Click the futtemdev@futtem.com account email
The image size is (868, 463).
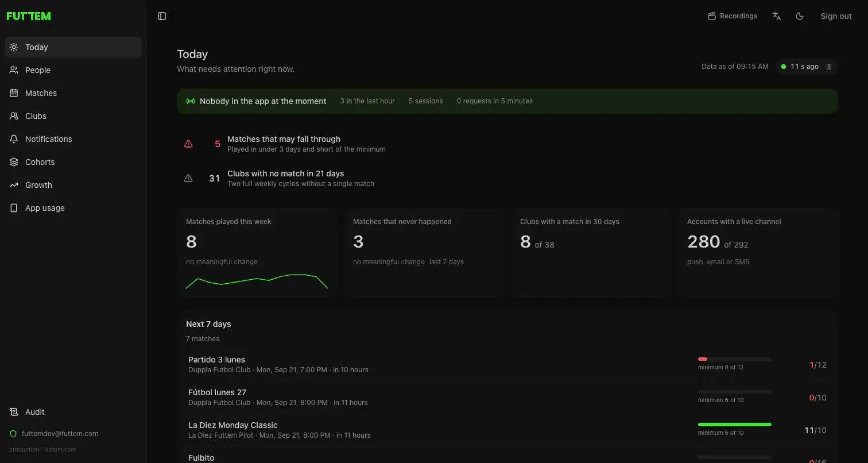tap(60, 434)
